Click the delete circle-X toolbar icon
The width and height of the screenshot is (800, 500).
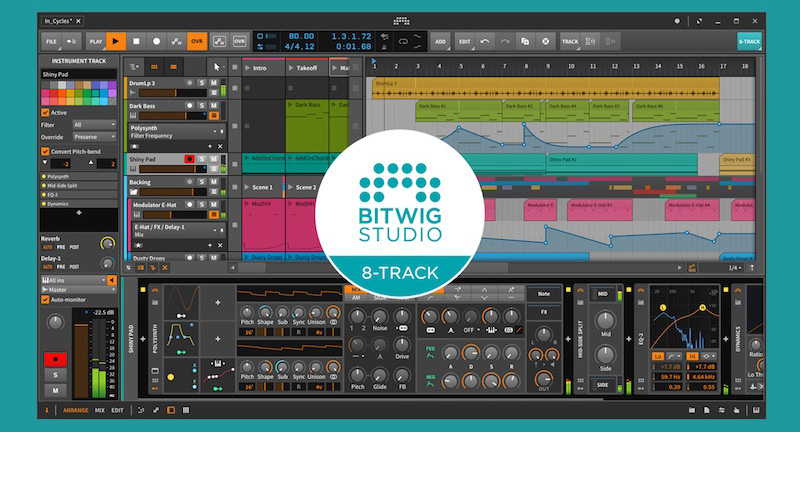pos(545,41)
